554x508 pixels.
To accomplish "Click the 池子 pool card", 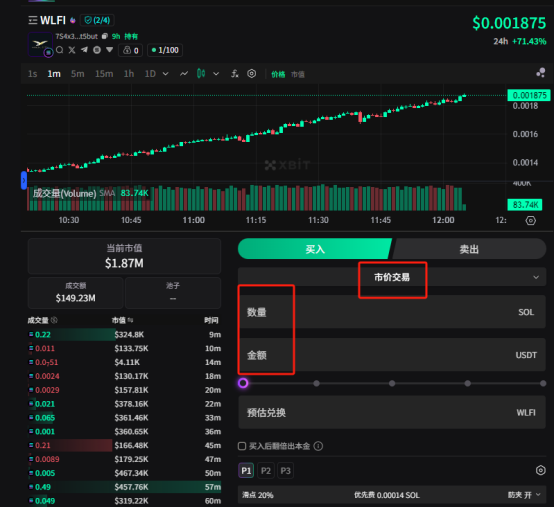I will point(173,293).
